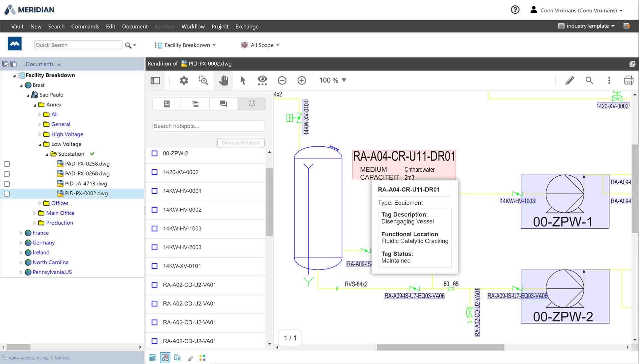Open the attachments paperclip in the status bar
The width and height of the screenshot is (639, 364).
click(x=191, y=358)
